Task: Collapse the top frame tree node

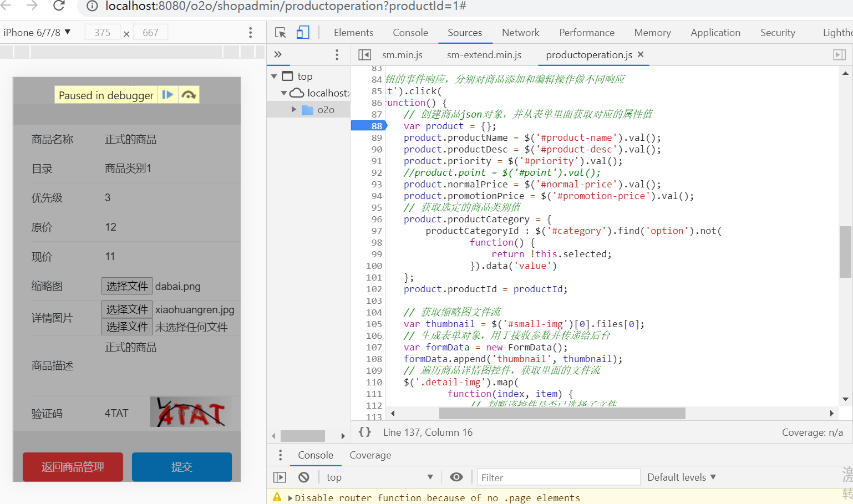Action: coord(274,77)
